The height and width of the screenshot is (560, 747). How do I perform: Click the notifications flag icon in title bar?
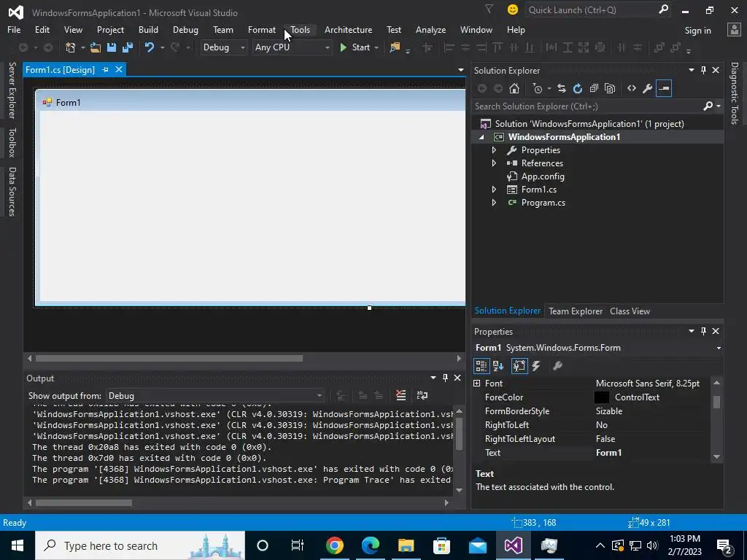pos(489,9)
